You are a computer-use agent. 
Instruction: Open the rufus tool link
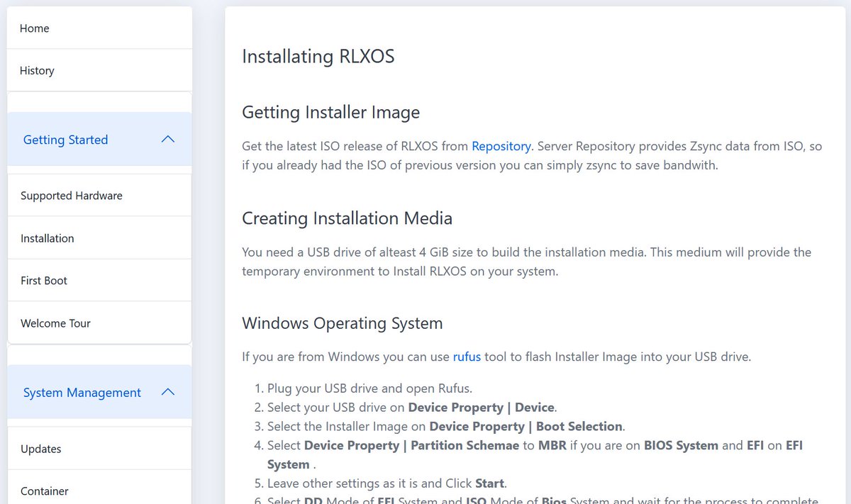(x=467, y=357)
